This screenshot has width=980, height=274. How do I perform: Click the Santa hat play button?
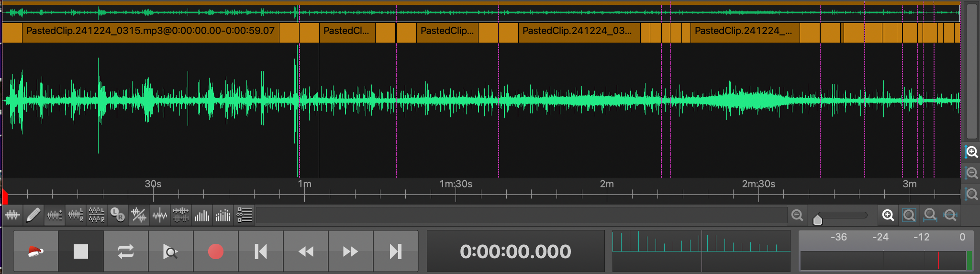pos(36,251)
